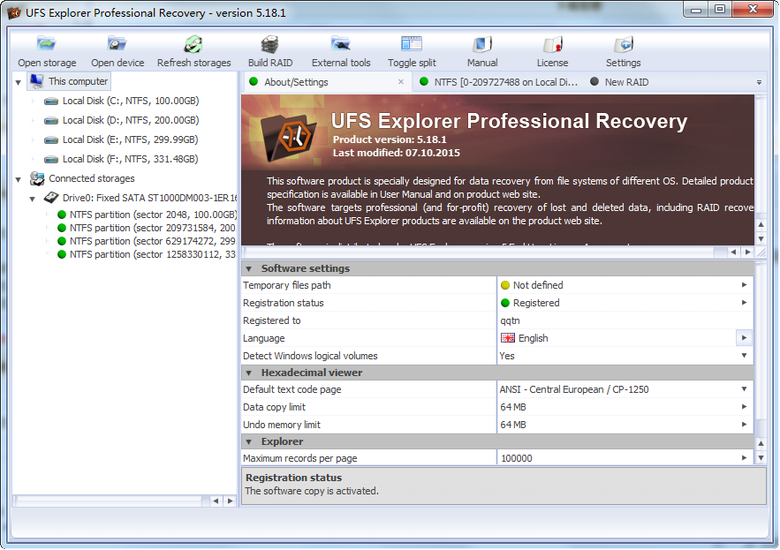The width and height of the screenshot is (780, 550).
Task: Click the 100000 records value
Action: click(516, 458)
